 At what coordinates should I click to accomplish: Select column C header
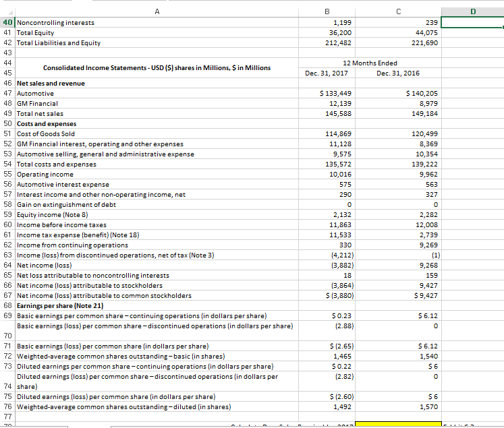(x=398, y=11)
